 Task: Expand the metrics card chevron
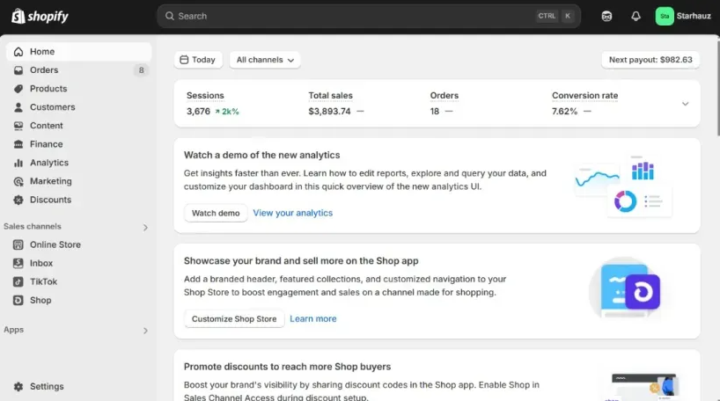[685, 104]
